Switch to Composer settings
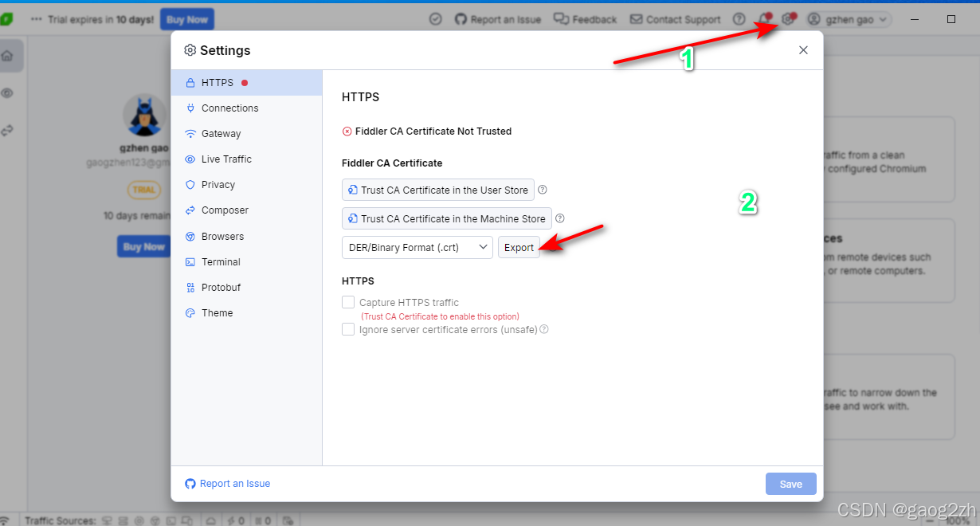 point(247,210)
